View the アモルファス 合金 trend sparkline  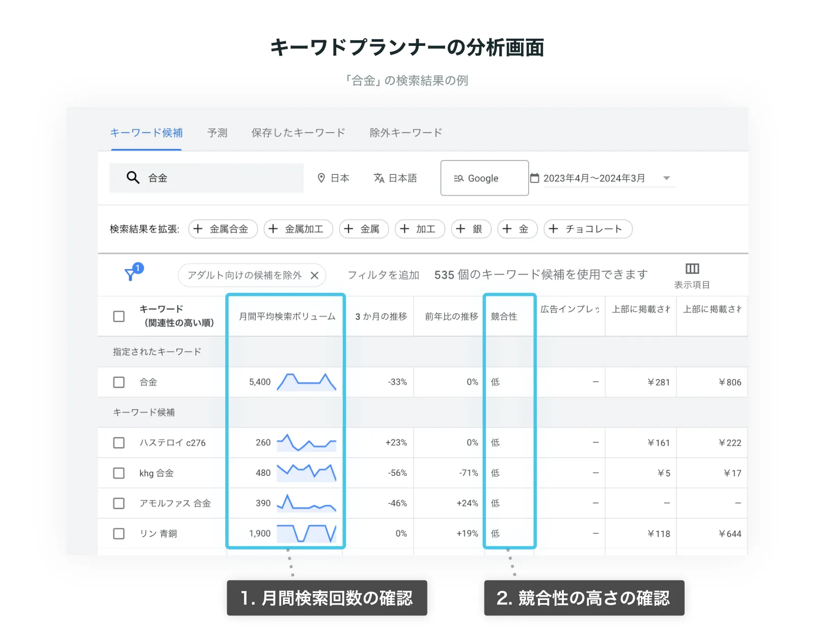click(307, 503)
